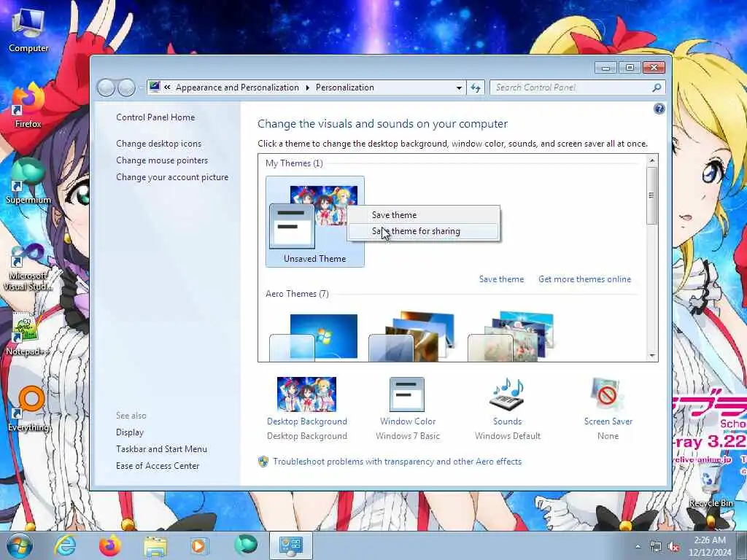Click the search magnifier icon
The height and width of the screenshot is (560, 747).
[x=657, y=87]
